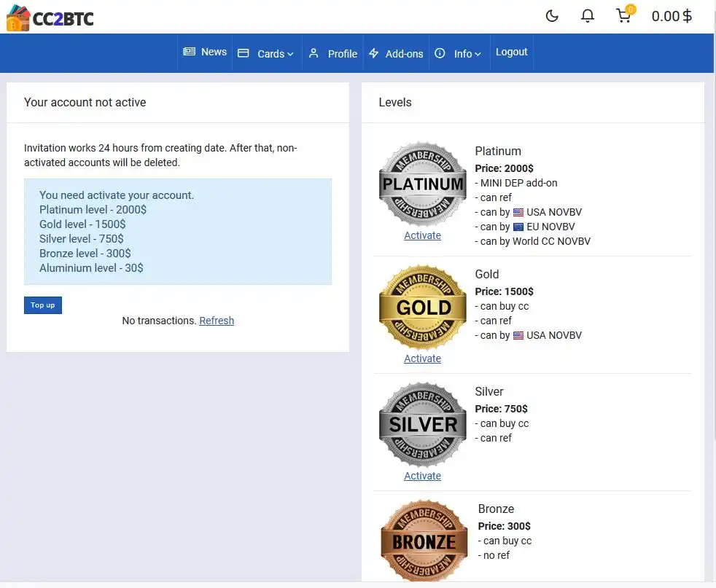Click the Refresh transactions link
This screenshot has width=716, height=588.
point(217,321)
